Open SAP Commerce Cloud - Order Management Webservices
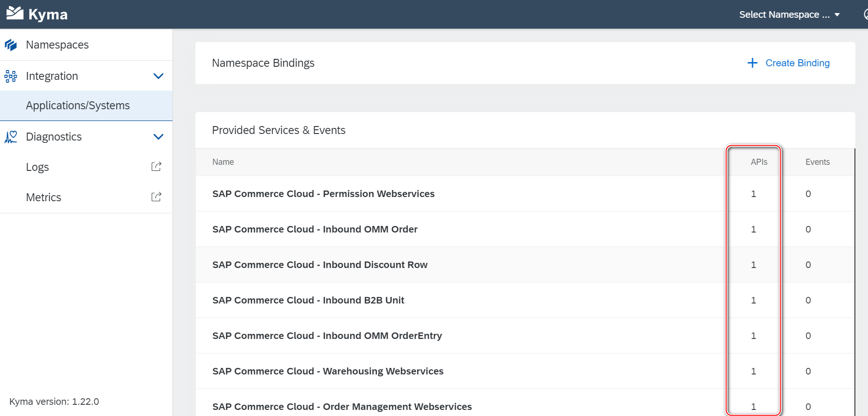The height and width of the screenshot is (416, 868). pos(342,407)
